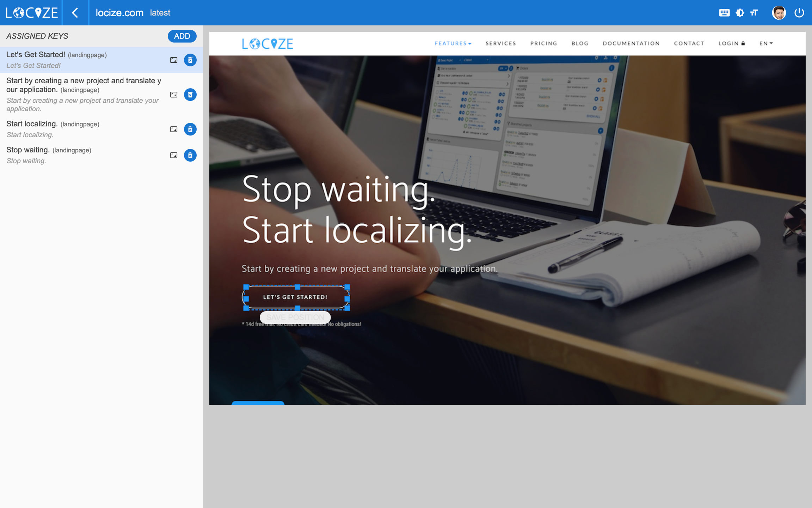Click the SAVE POSITION button
Screen dimensions: 812x508
pyautogui.click(x=295, y=317)
